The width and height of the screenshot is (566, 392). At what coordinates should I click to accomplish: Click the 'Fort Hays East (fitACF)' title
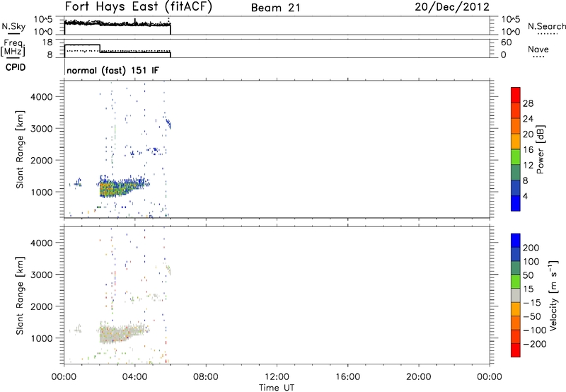pyautogui.click(x=138, y=7)
